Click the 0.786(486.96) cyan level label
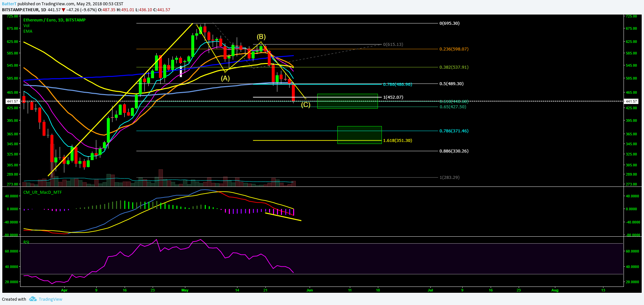The image size is (644, 305). 397,85
